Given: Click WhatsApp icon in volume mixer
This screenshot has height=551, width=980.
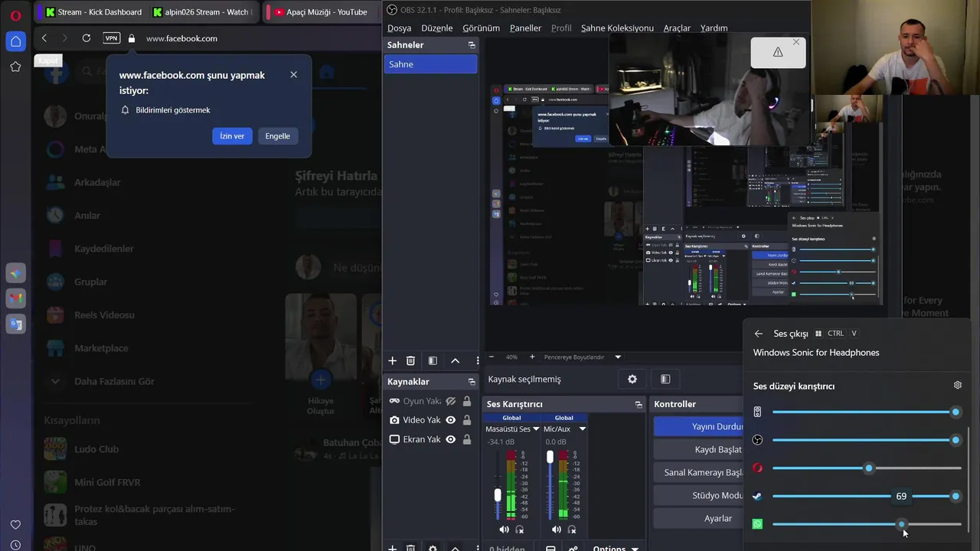Looking at the screenshot, I should [x=757, y=524].
